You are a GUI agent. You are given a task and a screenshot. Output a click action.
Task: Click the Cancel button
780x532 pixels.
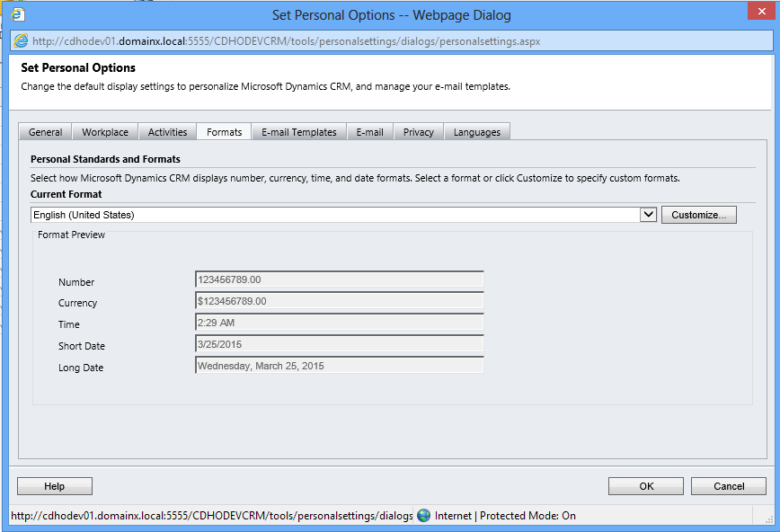(x=729, y=486)
